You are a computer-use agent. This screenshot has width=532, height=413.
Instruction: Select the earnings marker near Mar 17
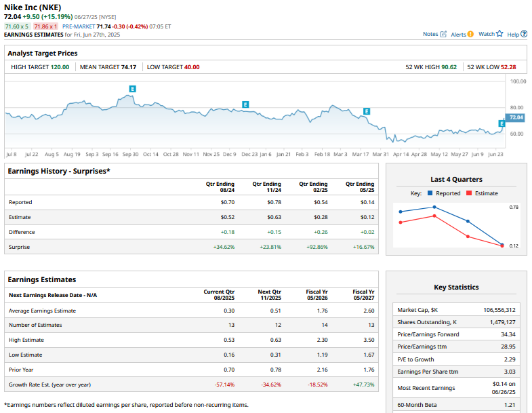(x=366, y=111)
